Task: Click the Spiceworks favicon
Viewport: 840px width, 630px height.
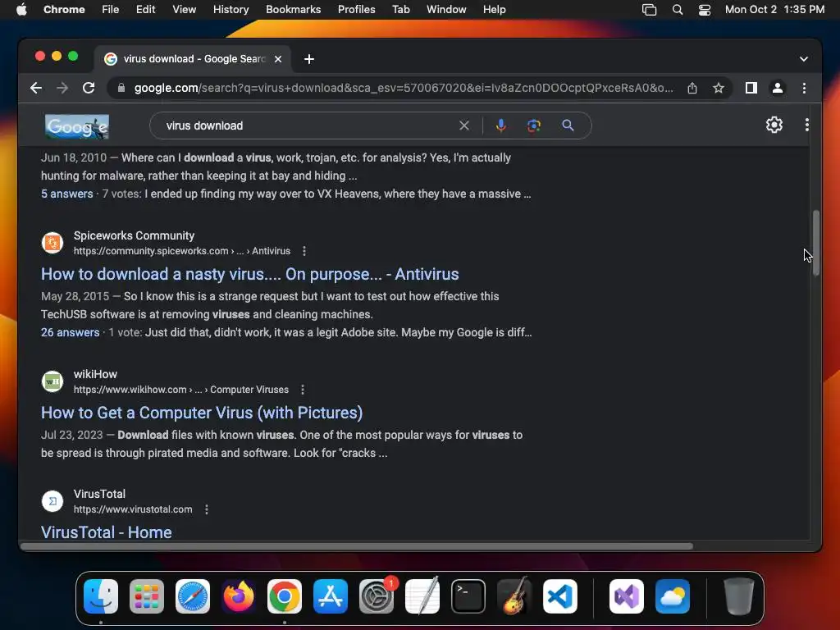Action: 52,243
